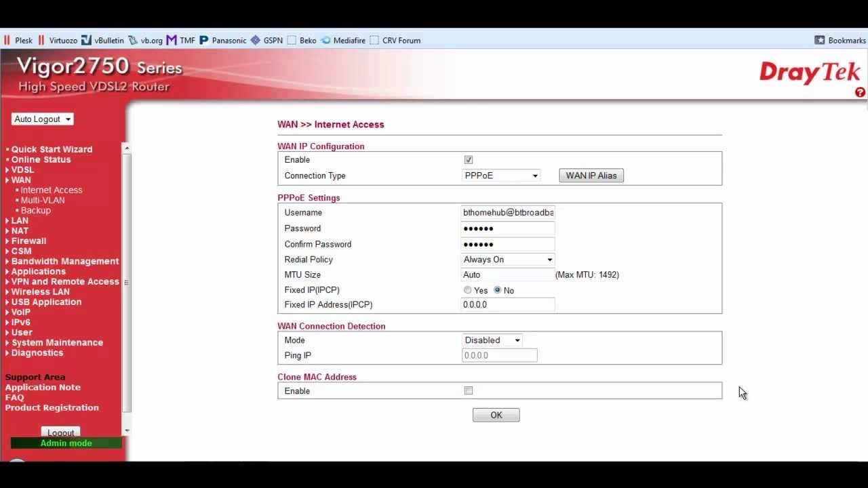Select No for Fixed IP (IPCP)
The image size is (868, 488).
point(498,290)
